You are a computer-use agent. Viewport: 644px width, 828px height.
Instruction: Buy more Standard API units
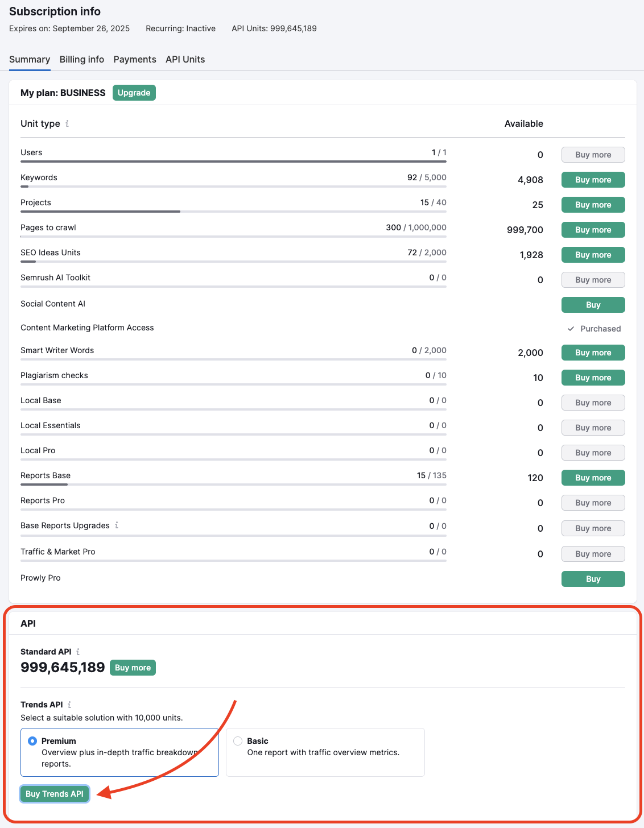pos(133,668)
